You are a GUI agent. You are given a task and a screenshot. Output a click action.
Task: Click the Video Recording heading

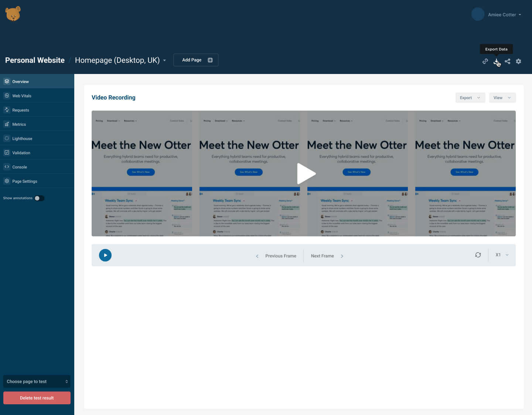113,98
